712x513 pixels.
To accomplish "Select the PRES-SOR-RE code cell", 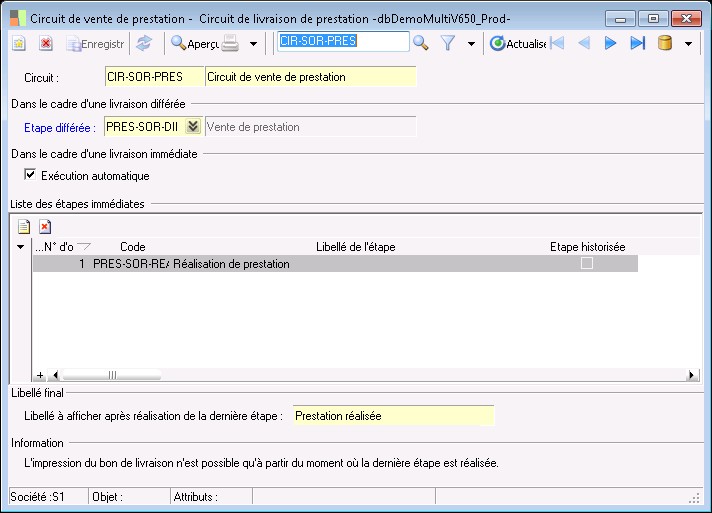I will pyautogui.click(x=130, y=264).
